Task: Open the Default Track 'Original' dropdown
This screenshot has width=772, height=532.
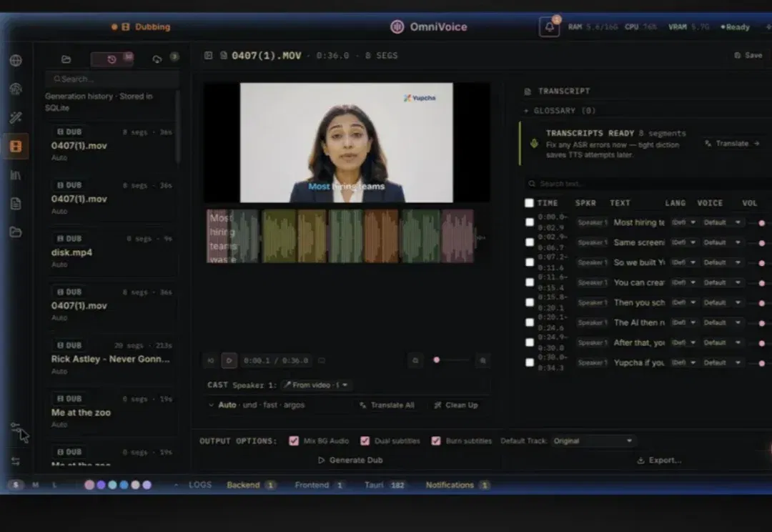Action: (593, 441)
